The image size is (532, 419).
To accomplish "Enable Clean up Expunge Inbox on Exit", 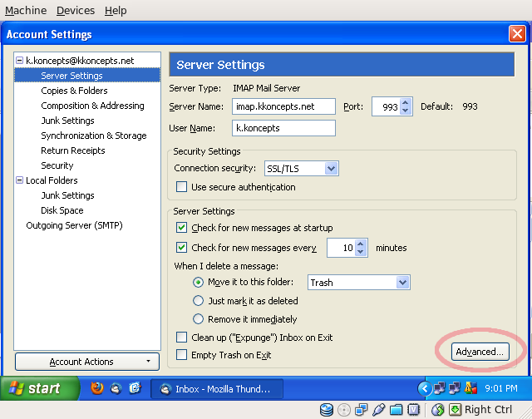I will (181, 338).
